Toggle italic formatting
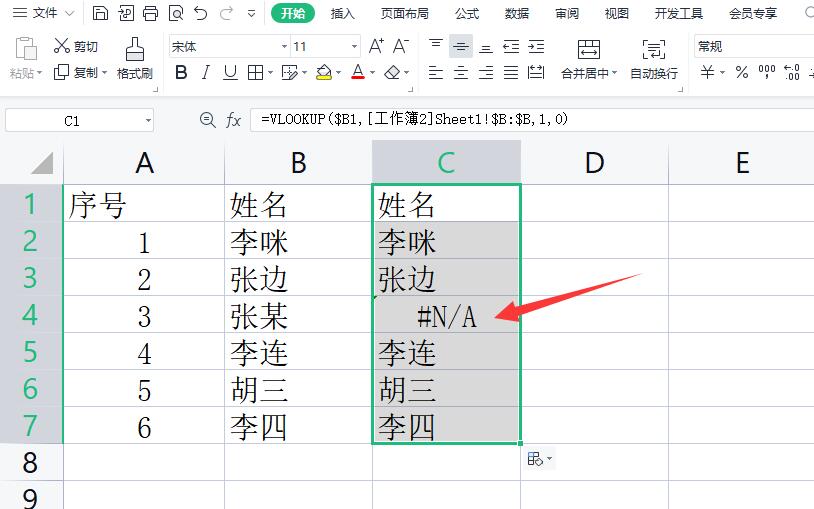 point(206,73)
